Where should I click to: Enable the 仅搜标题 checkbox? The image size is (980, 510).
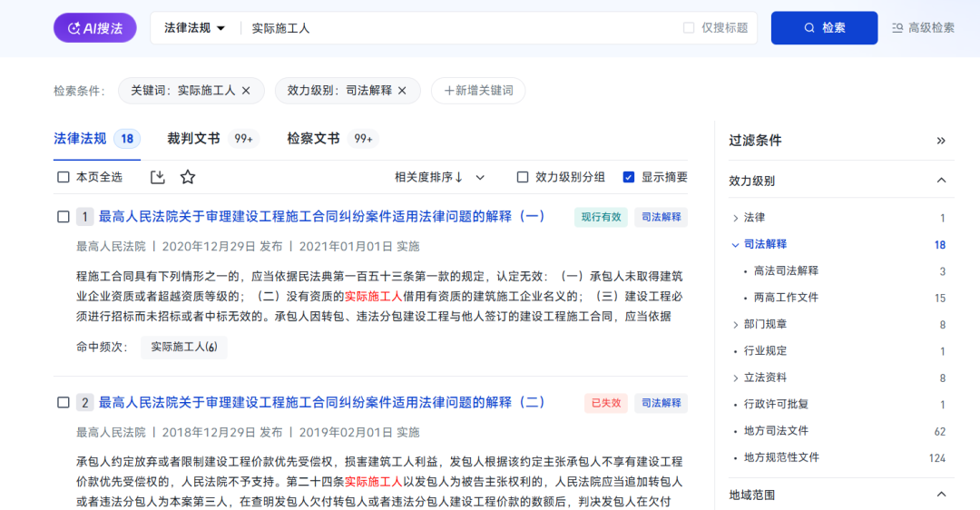click(x=689, y=28)
